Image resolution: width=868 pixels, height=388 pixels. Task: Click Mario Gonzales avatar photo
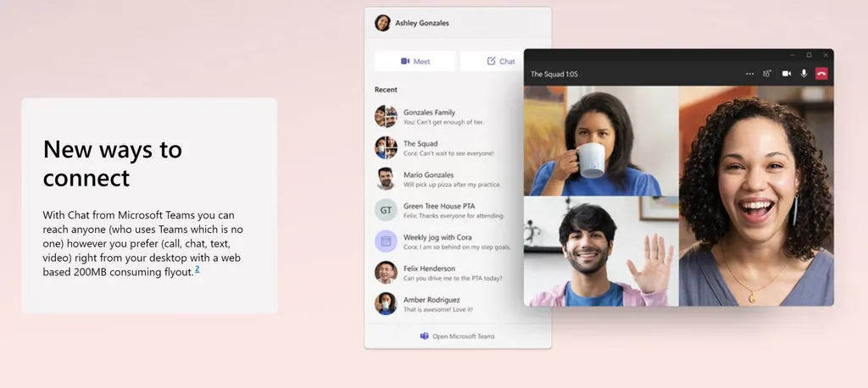click(x=386, y=179)
